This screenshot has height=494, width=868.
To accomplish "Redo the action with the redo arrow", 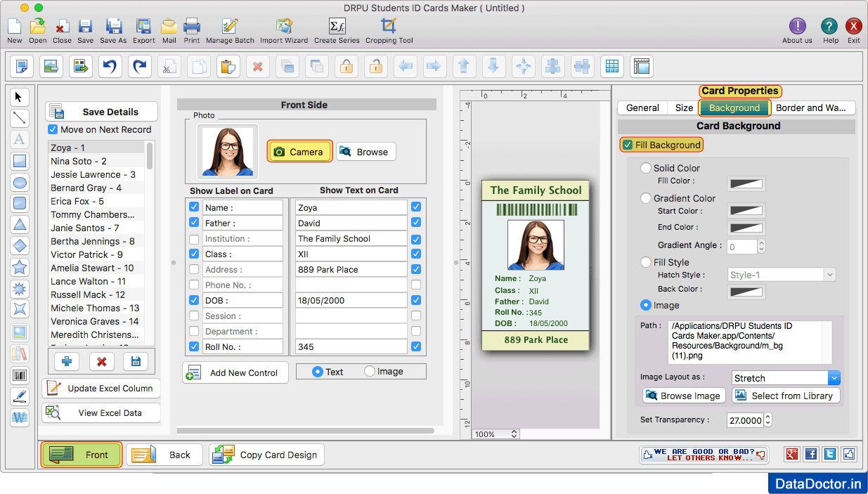I will coord(140,67).
